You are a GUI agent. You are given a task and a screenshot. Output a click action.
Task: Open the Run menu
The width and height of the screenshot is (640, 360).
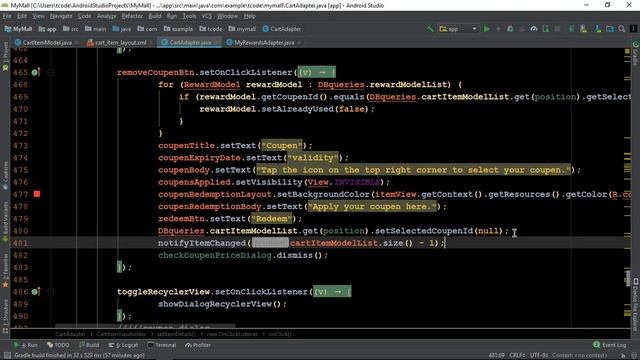click(x=172, y=16)
